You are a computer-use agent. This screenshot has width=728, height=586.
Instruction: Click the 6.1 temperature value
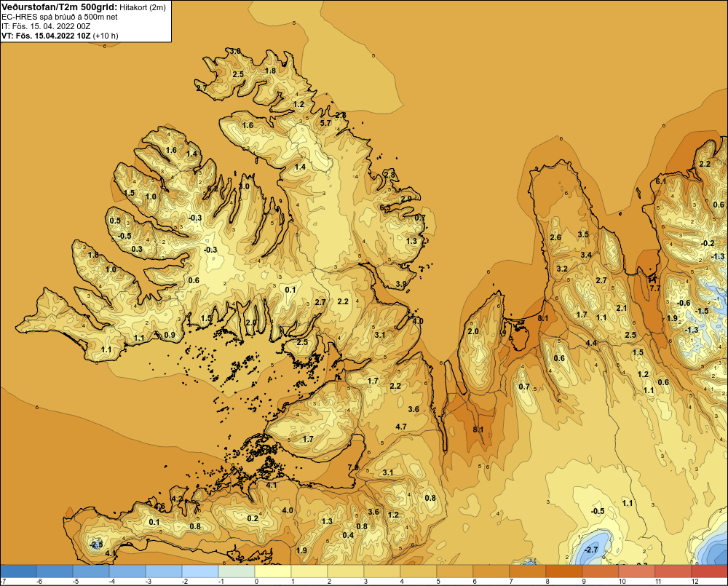661,181
